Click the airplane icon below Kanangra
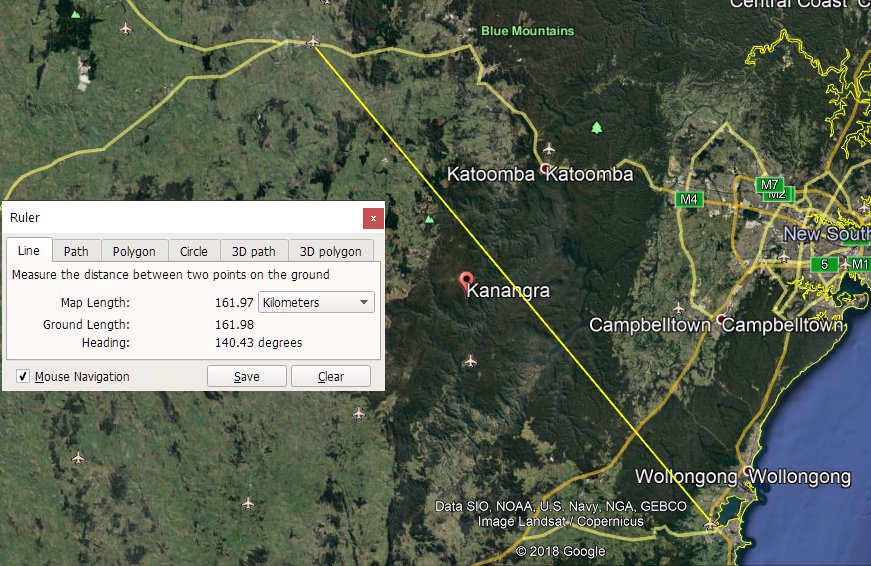This screenshot has width=871, height=566. pyautogui.click(x=470, y=362)
